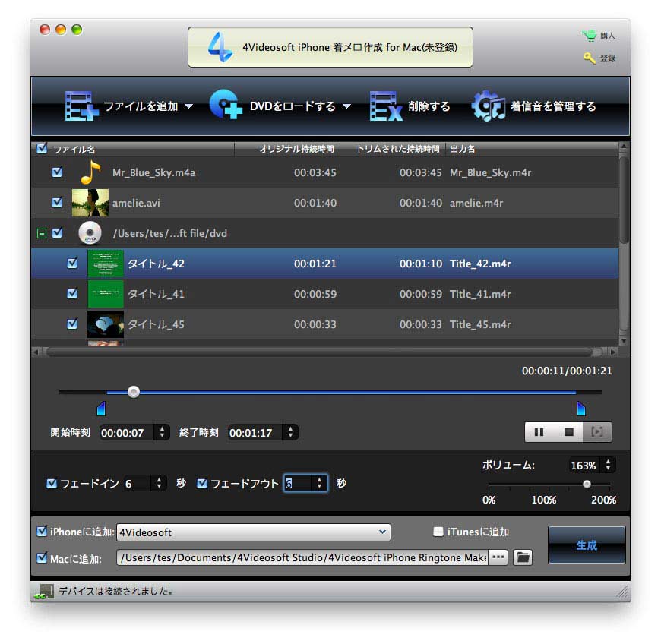The image size is (661, 644).
Task: Click the key register icon
Action: click(x=588, y=58)
